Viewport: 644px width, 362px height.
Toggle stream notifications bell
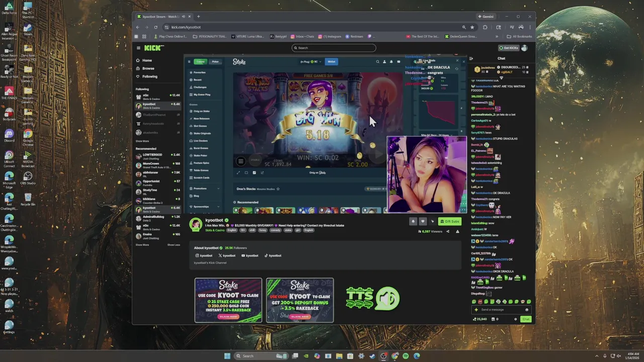pyautogui.click(x=413, y=221)
